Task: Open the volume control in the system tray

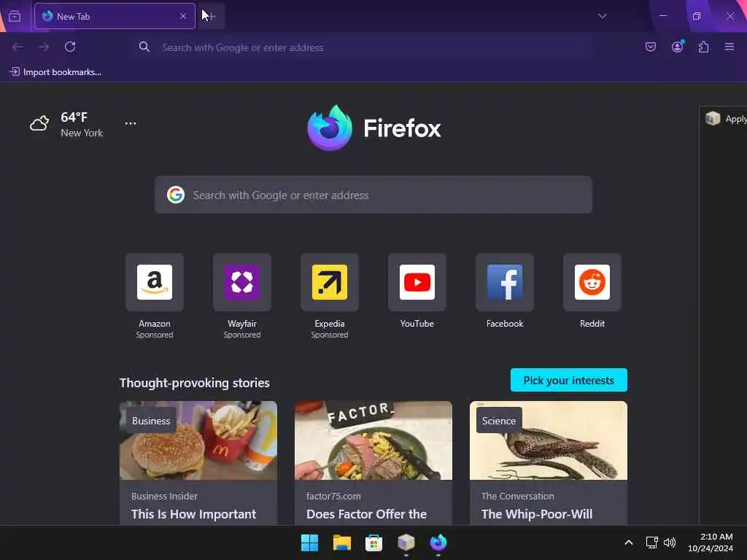Action: [x=670, y=542]
